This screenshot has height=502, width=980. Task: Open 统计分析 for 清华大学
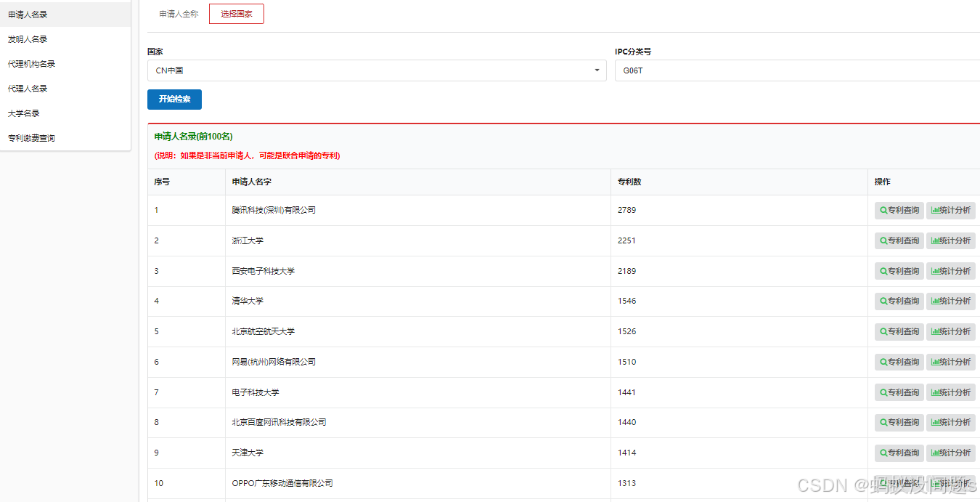950,301
